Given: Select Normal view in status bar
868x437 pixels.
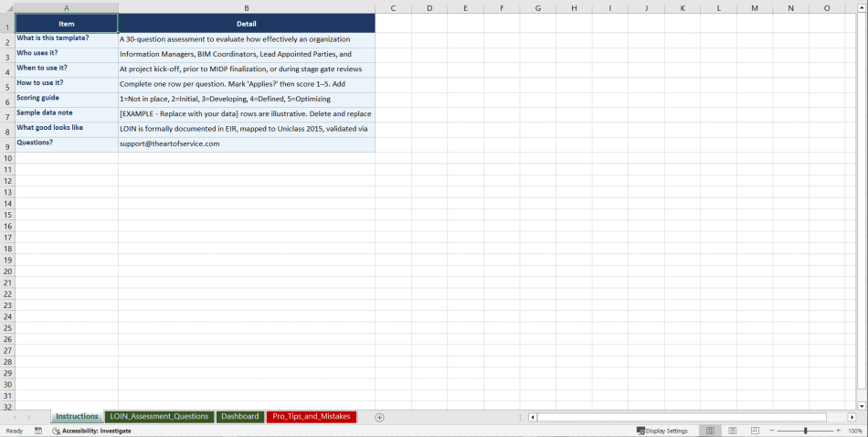Looking at the screenshot, I should (710, 431).
